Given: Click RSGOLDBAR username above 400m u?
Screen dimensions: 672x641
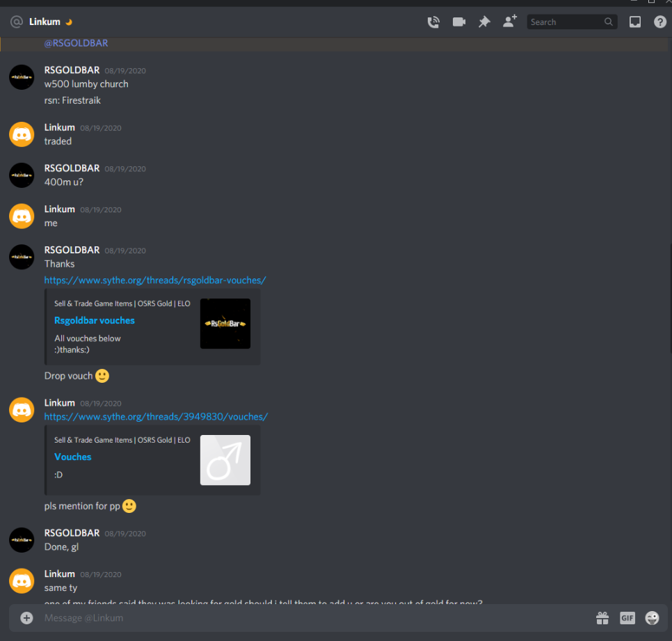Looking at the screenshot, I should [x=72, y=168].
